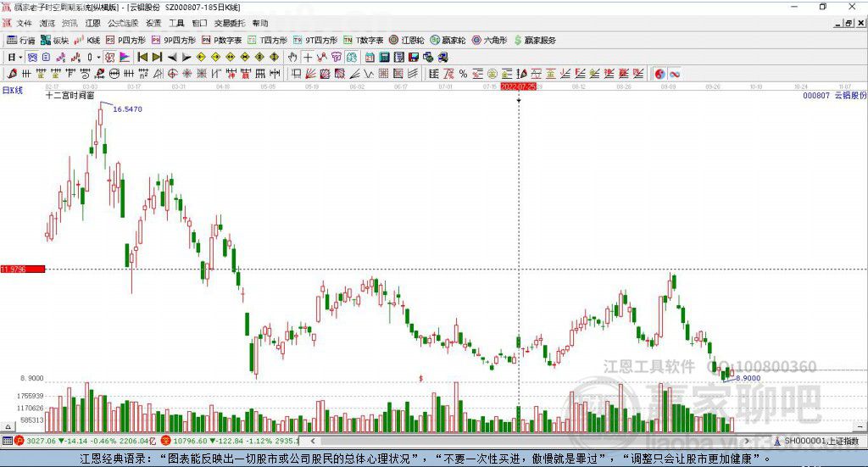The height and width of the screenshot is (467, 868).
Task: Open the 9P四方形 tool
Action: pos(173,41)
